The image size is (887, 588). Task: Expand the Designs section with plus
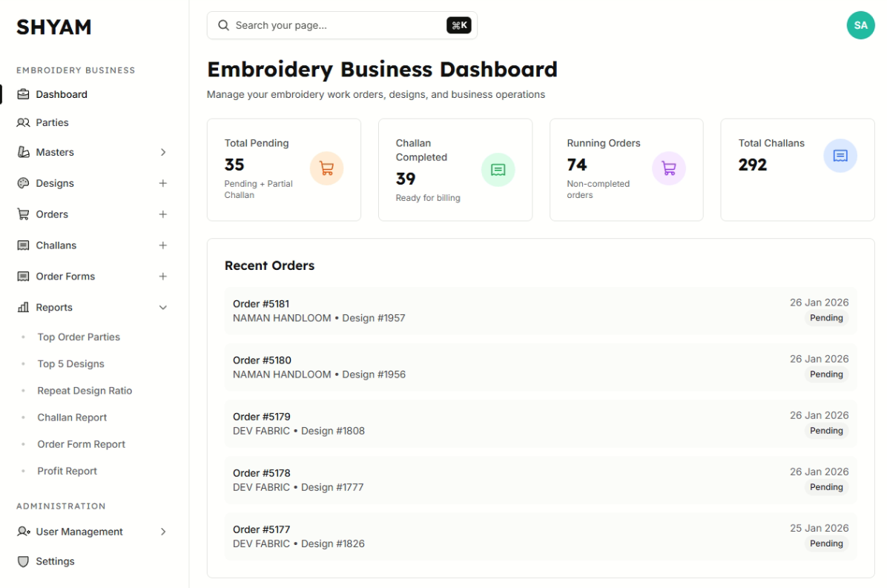(x=163, y=183)
